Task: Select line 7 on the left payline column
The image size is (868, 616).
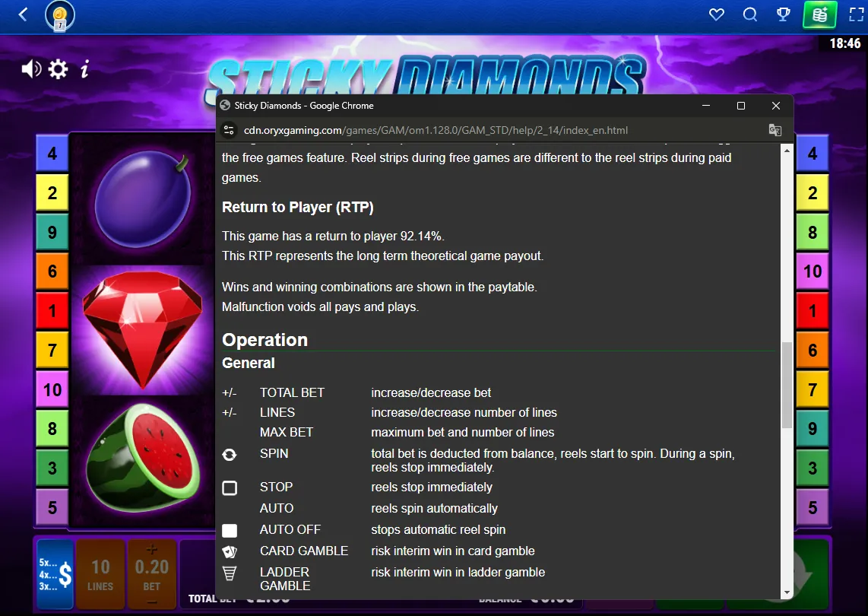Action: (52, 350)
